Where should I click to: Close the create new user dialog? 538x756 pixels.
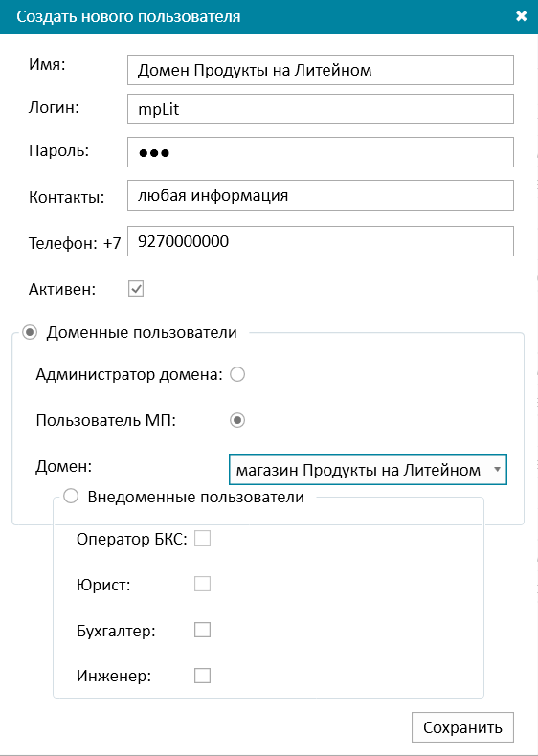click(x=521, y=16)
